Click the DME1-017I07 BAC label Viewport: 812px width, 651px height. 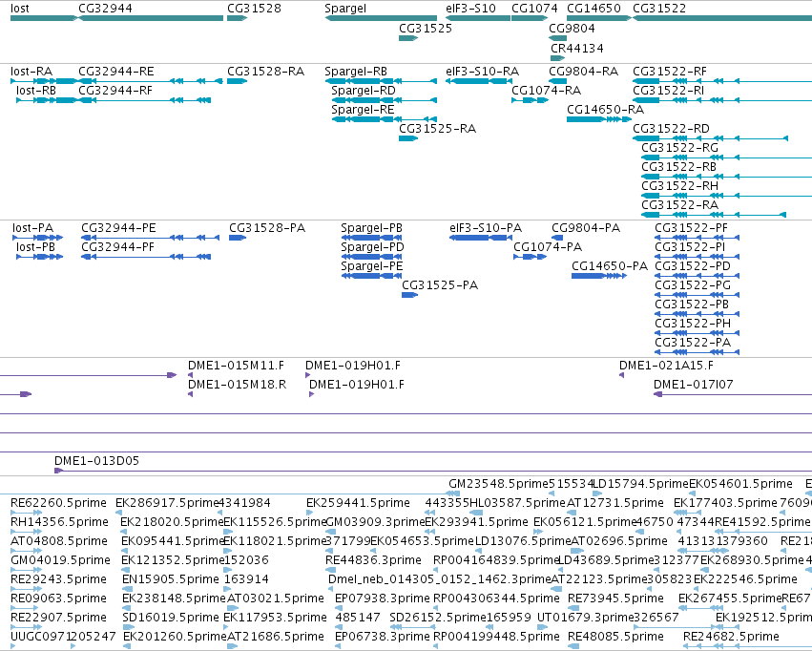pos(694,385)
